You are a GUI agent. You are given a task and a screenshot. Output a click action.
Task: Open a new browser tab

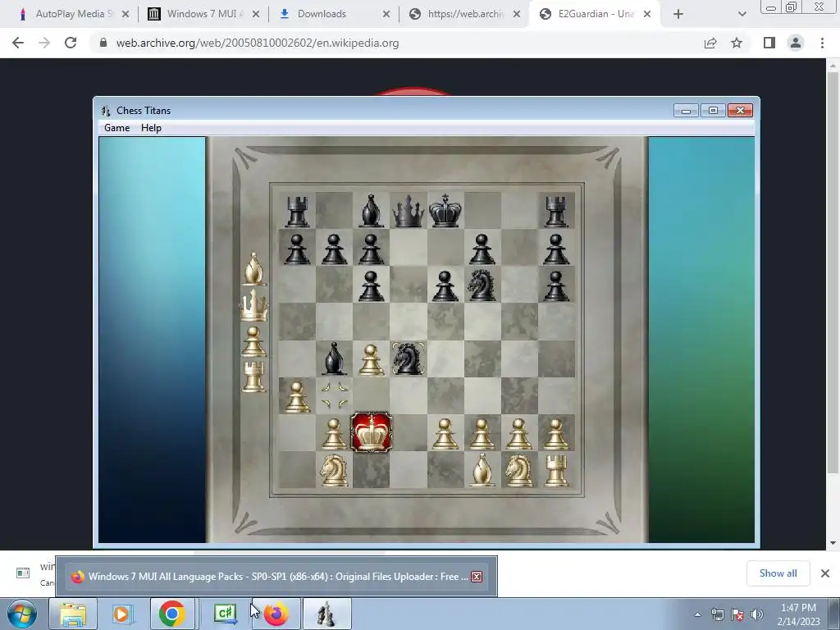tap(678, 14)
